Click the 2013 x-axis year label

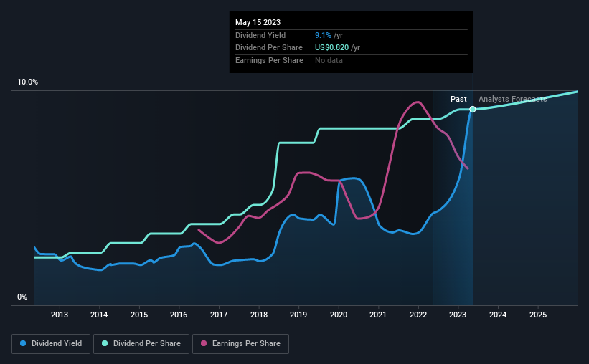coord(60,315)
